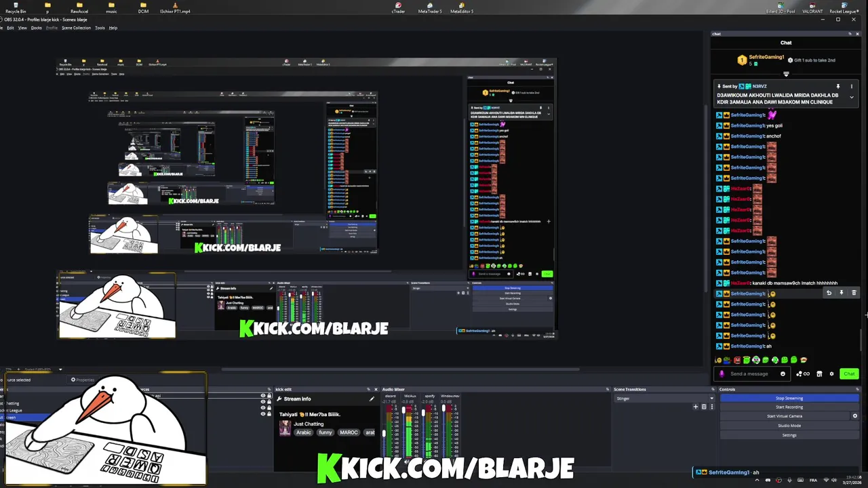This screenshot has height=488, width=868.
Task: Open the DCIM folder on desktop
Action: [143, 7]
